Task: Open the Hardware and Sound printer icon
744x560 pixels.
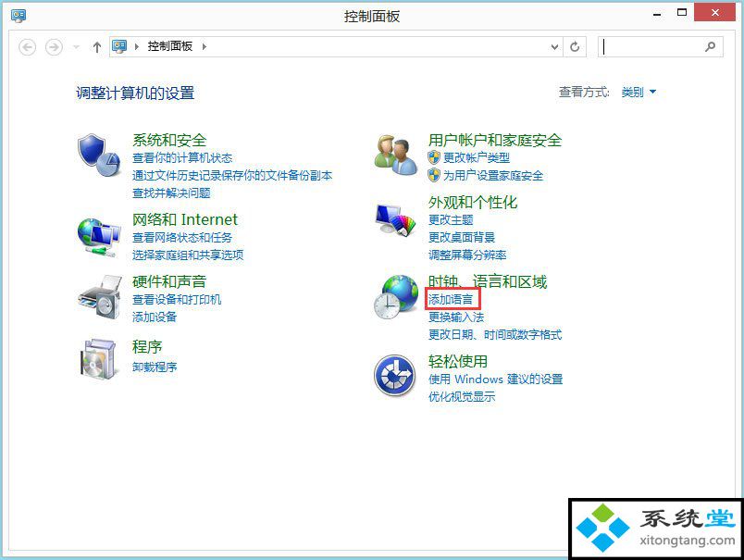Action: (x=99, y=297)
